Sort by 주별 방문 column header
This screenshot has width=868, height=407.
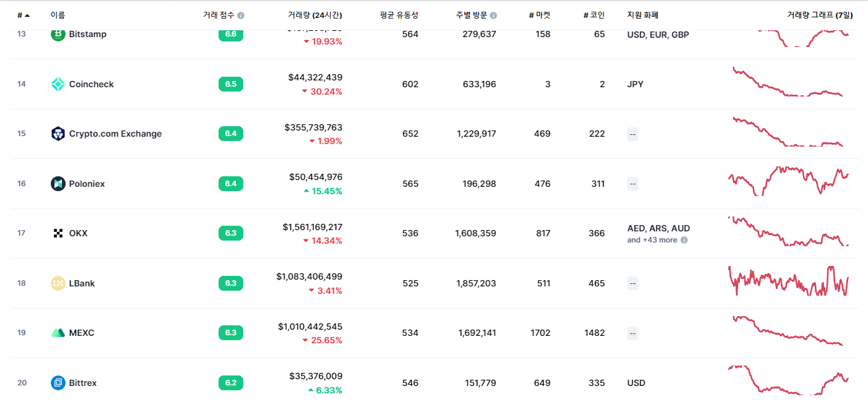pos(472,15)
